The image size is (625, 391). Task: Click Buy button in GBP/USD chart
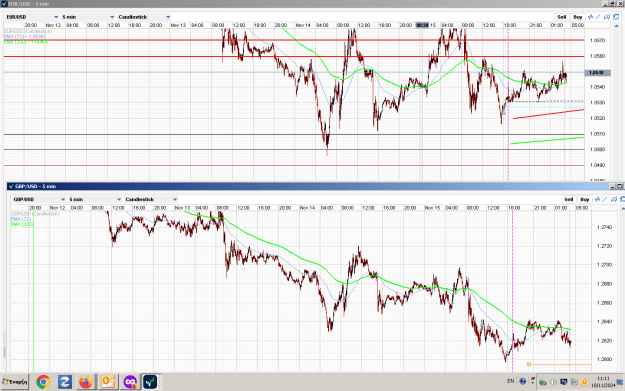pos(585,199)
